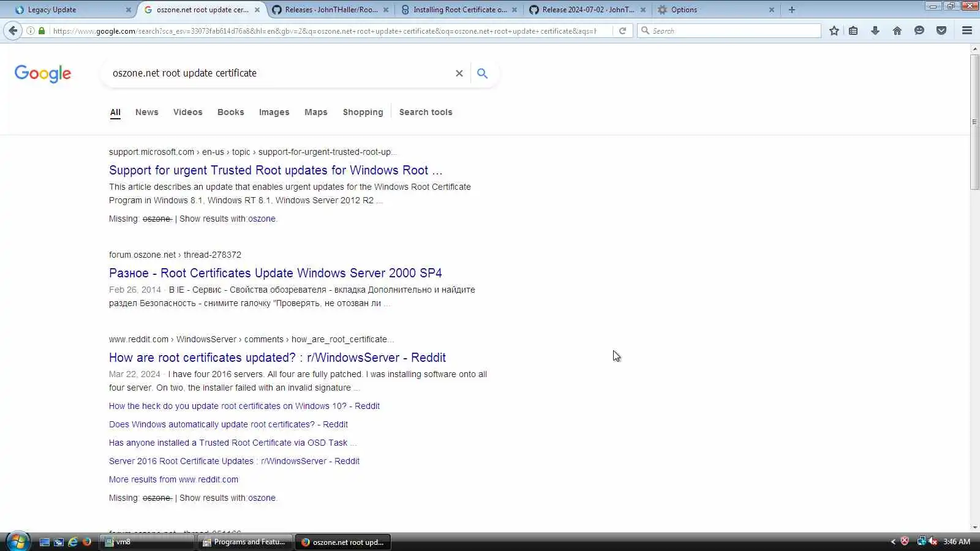Click the page vertical scrollbar thumb

(974, 122)
